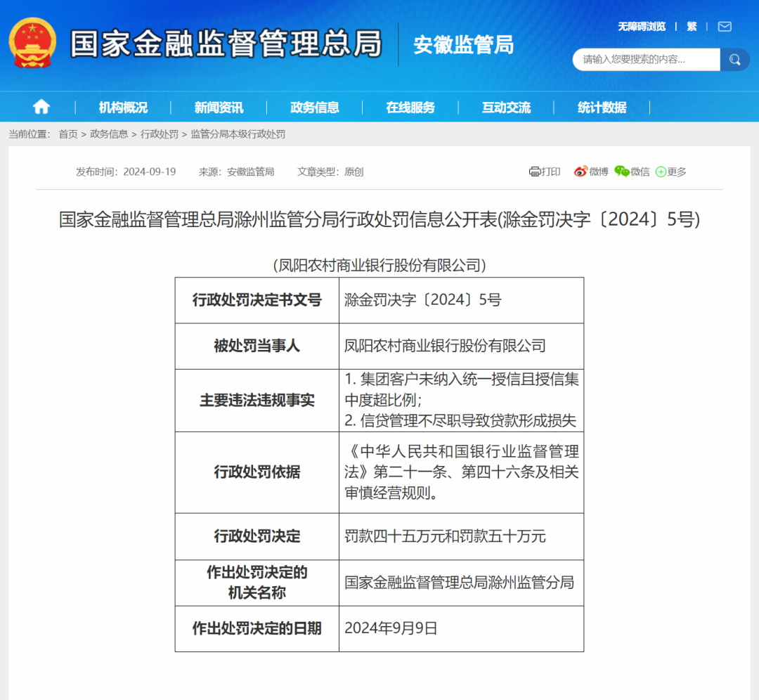Share via the WeChat icon
759x700 pixels.
pos(621,171)
